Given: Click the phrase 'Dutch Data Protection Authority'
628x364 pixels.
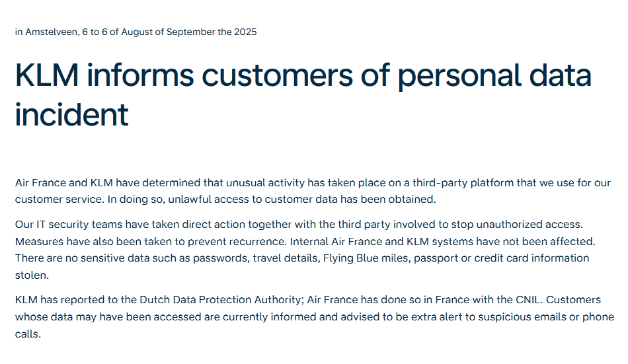Looking at the screenshot, I should click(x=220, y=300).
